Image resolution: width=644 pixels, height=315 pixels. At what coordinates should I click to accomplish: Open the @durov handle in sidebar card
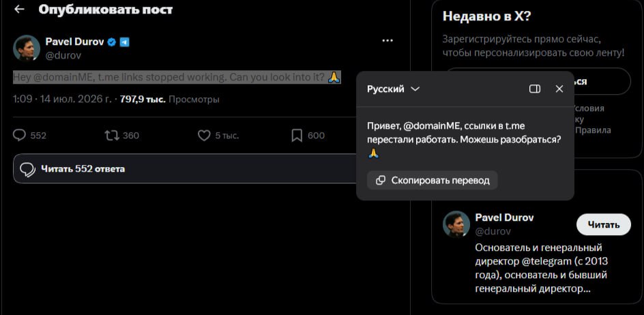coord(493,231)
